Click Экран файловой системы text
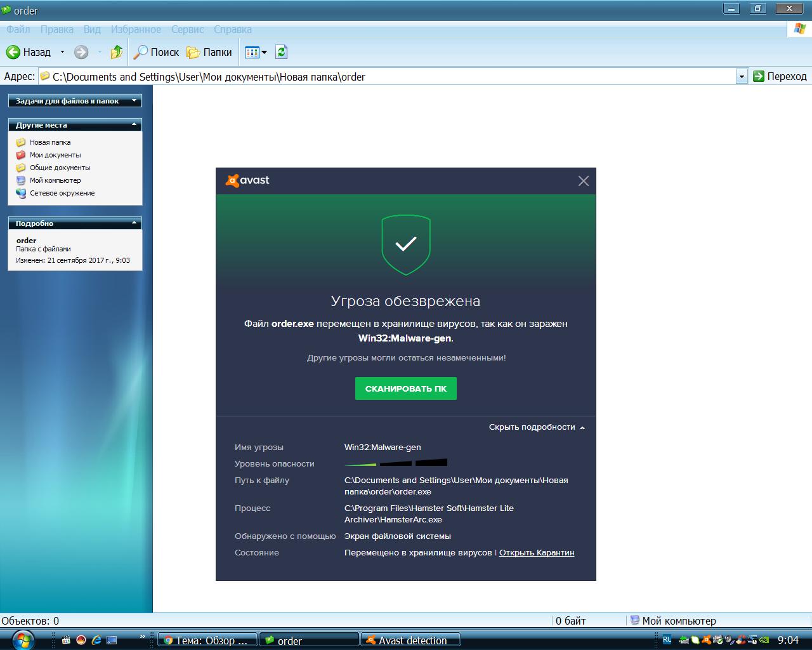812x650 pixels. tap(398, 536)
